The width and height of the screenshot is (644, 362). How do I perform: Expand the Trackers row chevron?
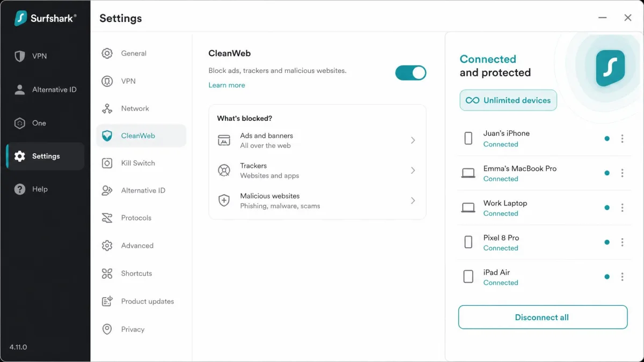[413, 171]
